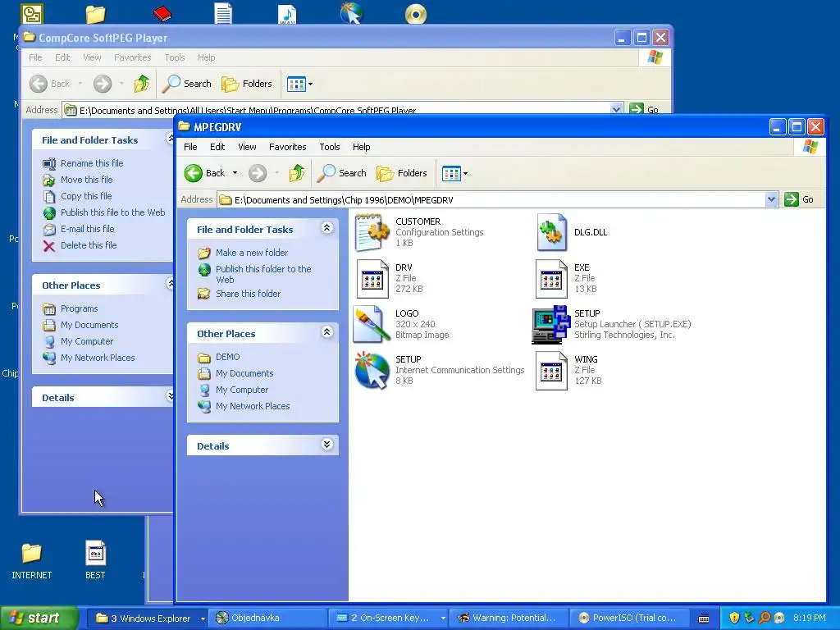Screen dimensions: 840x630
Task: Click Back arrow in MPEGDRV window
Action: 194,173
